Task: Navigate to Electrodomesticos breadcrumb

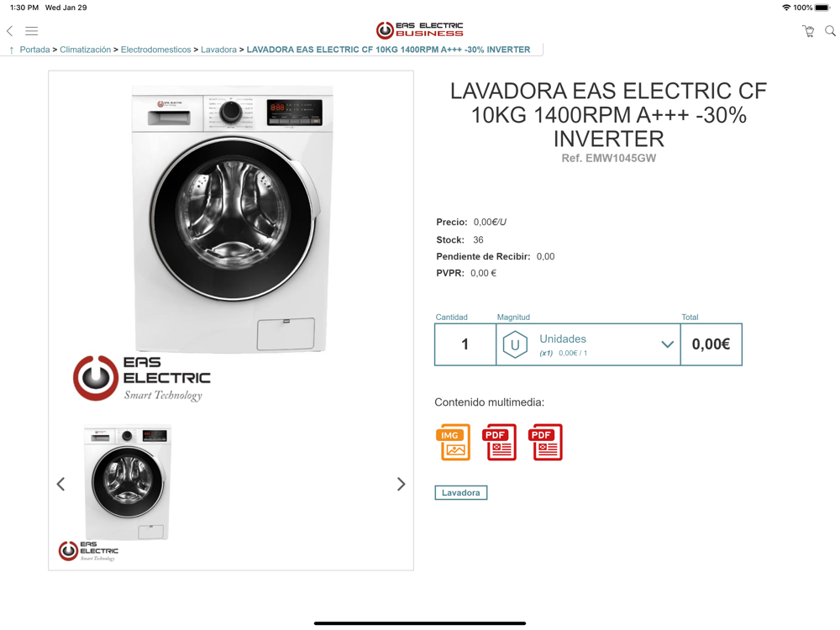Action: (x=156, y=50)
